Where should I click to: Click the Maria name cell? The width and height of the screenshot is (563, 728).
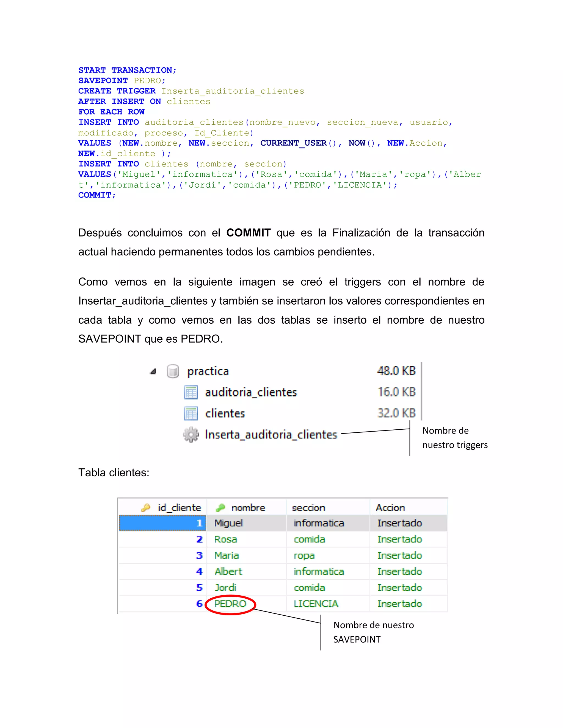tap(247, 555)
